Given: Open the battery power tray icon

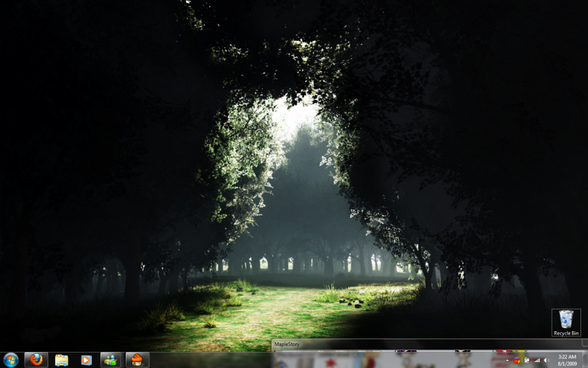Looking at the screenshot, I should pos(527,361).
